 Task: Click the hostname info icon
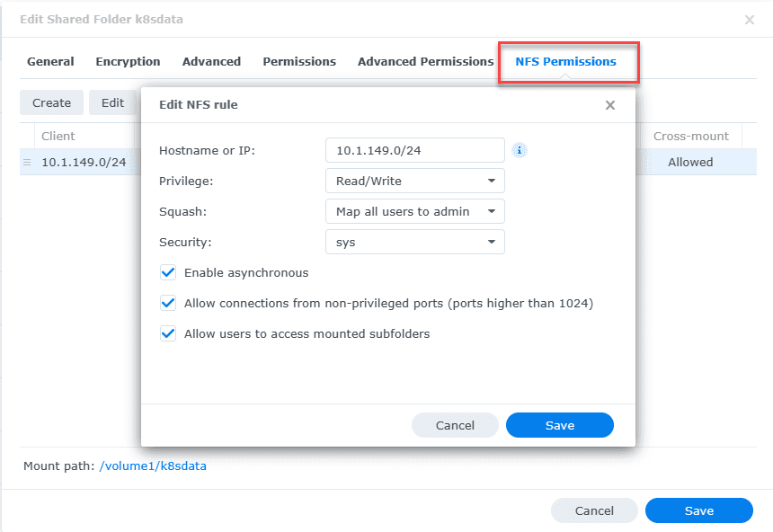520,150
